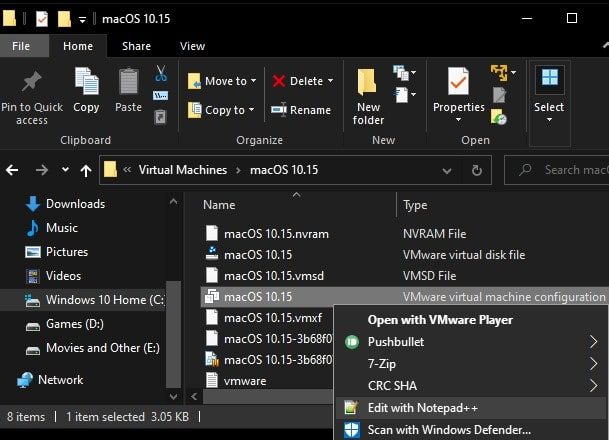Click navigation pane scroll up arrow
Viewport: 609px width, 440px height.
click(x=174, y=202)
